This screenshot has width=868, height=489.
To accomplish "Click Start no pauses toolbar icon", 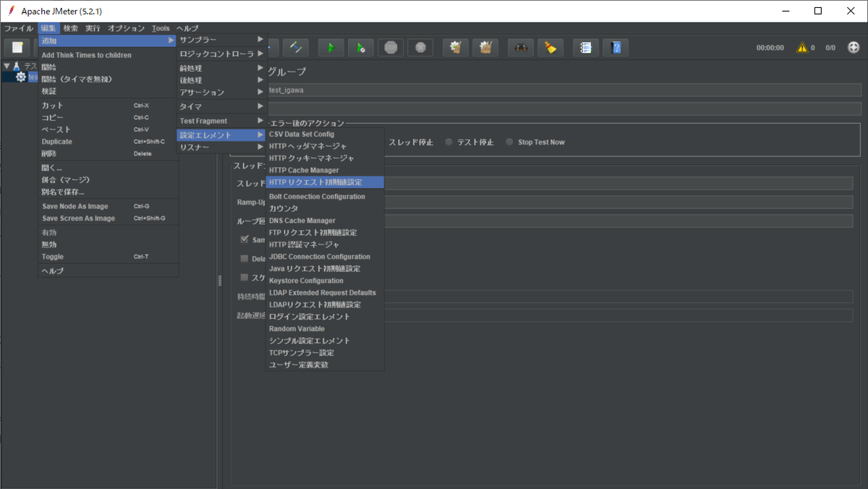I will click(360, 48).
